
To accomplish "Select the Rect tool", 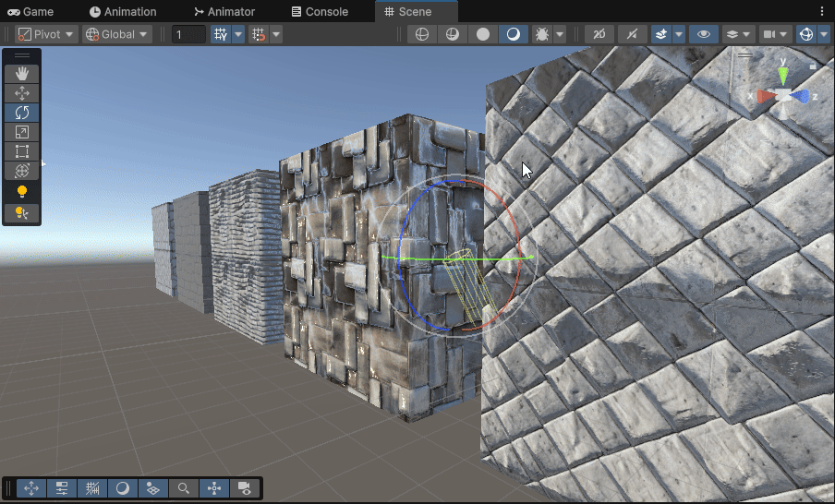I will point(22,151).
